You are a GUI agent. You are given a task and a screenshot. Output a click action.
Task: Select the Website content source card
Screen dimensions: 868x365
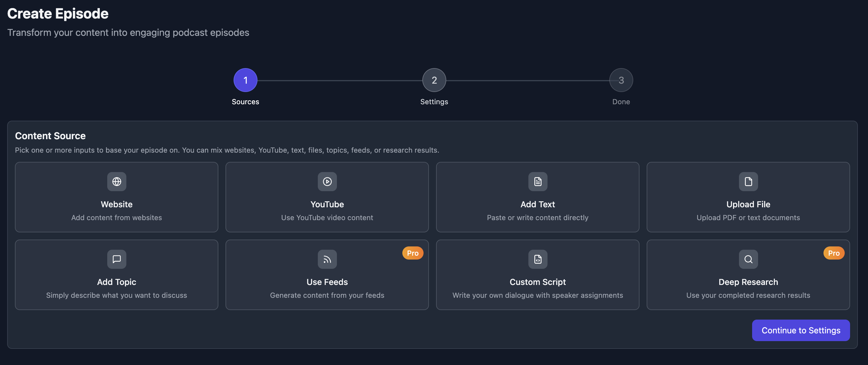click(x=116, y=197)
